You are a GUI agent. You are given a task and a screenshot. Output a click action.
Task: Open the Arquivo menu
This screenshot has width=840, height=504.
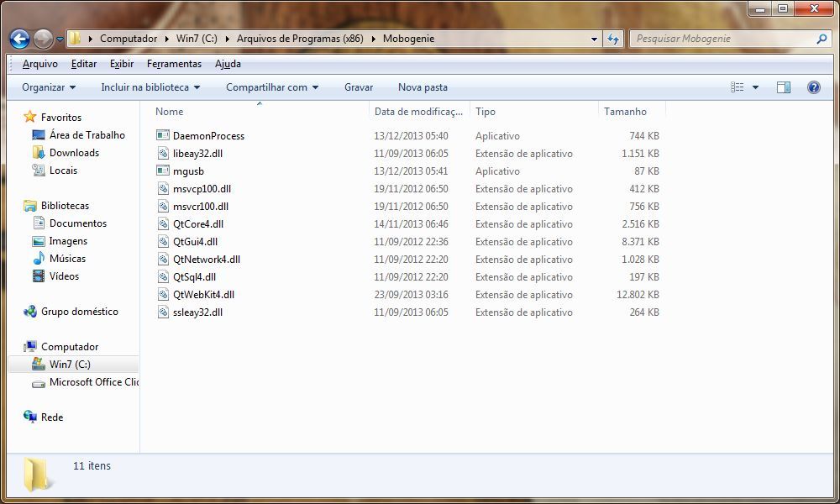(40, 64)
